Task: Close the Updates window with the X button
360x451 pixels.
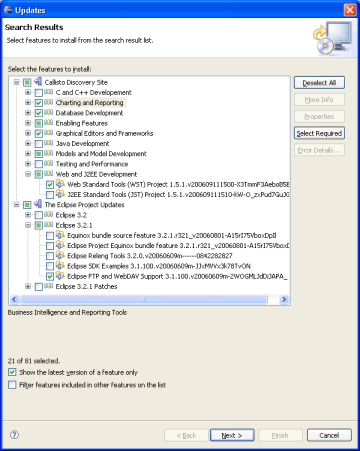Action: (350, 10)
